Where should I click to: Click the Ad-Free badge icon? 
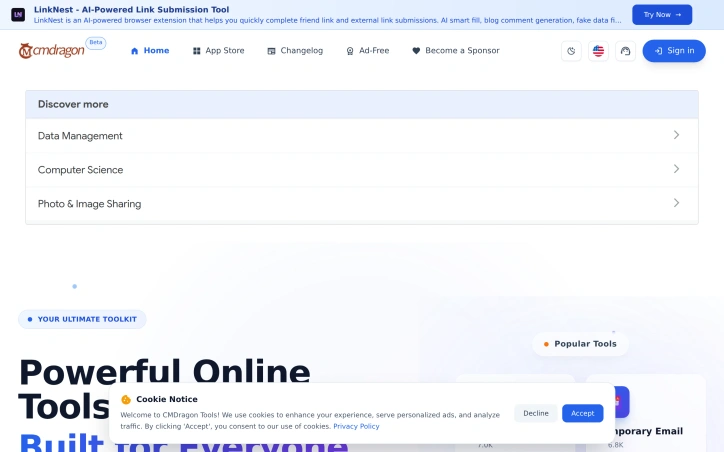350,51
